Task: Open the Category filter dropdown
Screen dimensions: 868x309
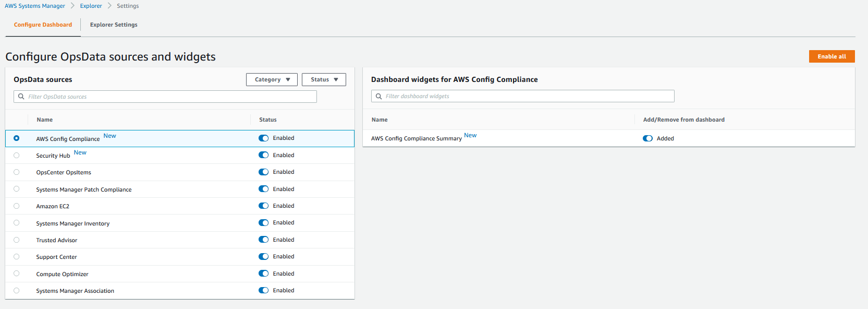Action: (x=272, y=79)
